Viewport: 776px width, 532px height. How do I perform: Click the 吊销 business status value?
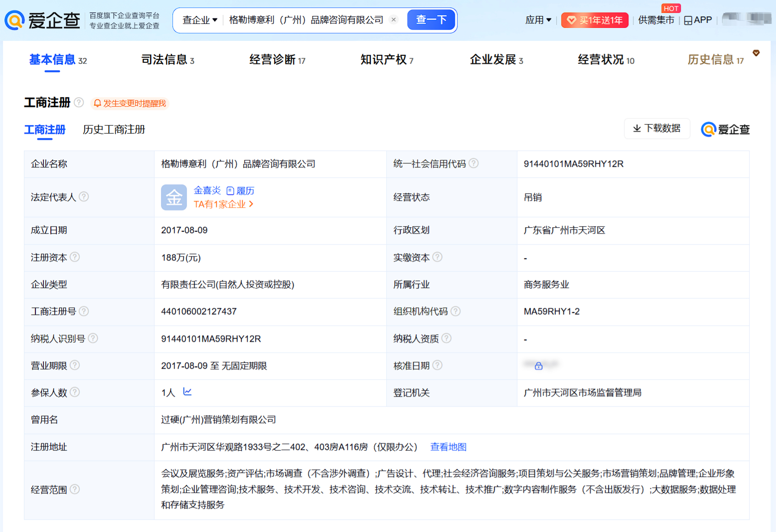(533, 197)
